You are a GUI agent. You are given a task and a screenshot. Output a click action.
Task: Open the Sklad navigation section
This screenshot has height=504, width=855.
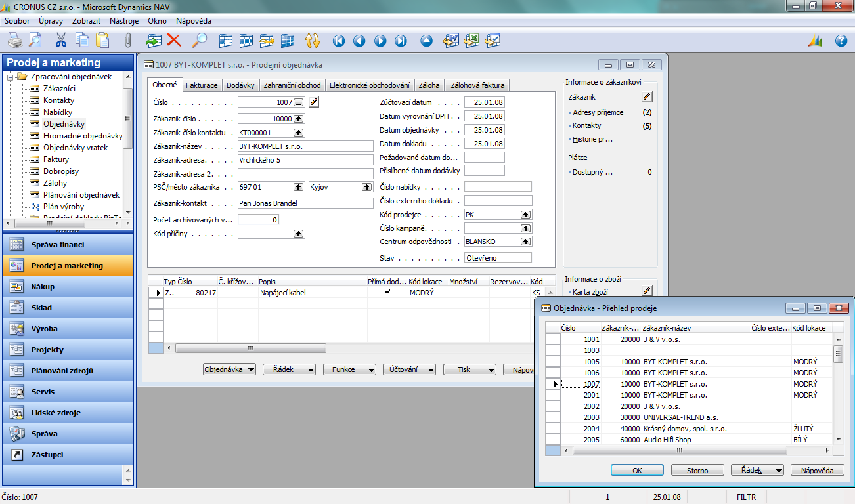click(68, 308)
